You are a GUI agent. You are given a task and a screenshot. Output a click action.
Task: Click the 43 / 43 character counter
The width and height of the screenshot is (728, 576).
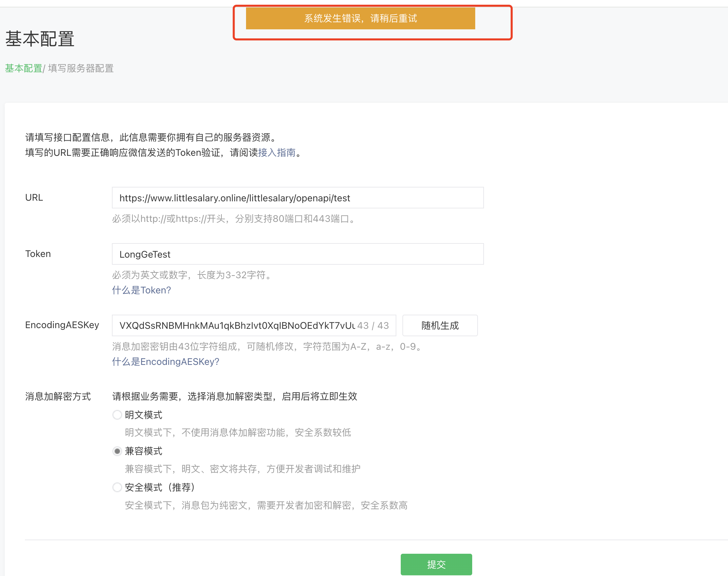pyautogui.click(x=373, y=325)
